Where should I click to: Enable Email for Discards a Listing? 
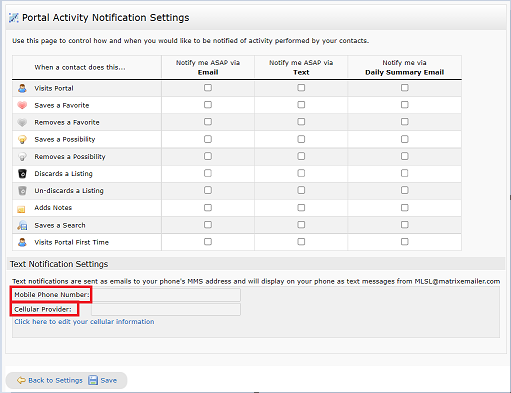(x=208, y=173)
